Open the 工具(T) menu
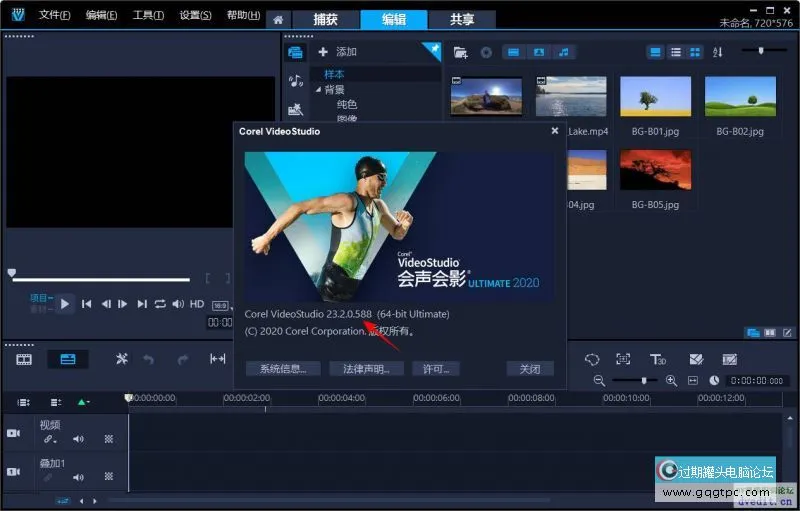800x511 pixels. (x=149, y=16)
